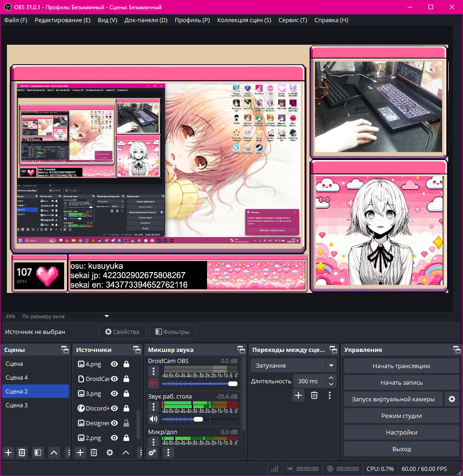Screen dimensions: 463x476
Task: Open the Справка (H) menu
Action: (x=332, y=20)
